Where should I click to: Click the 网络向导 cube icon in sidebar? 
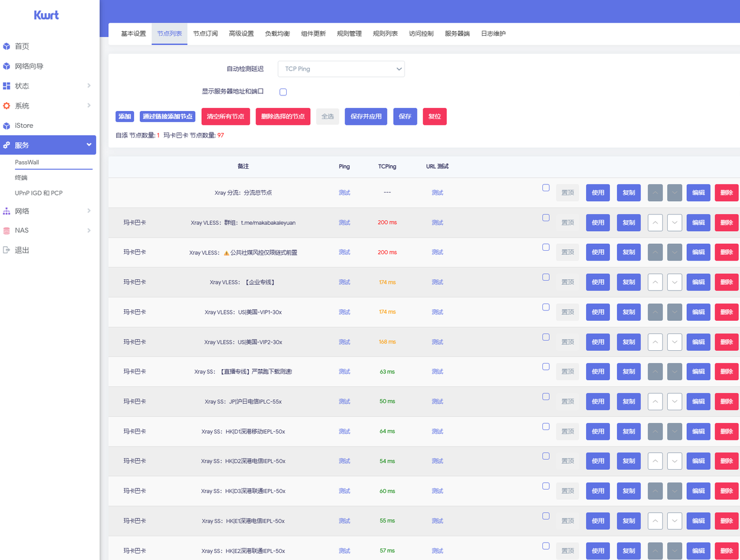pyautogui.click(x=7, y=66)
